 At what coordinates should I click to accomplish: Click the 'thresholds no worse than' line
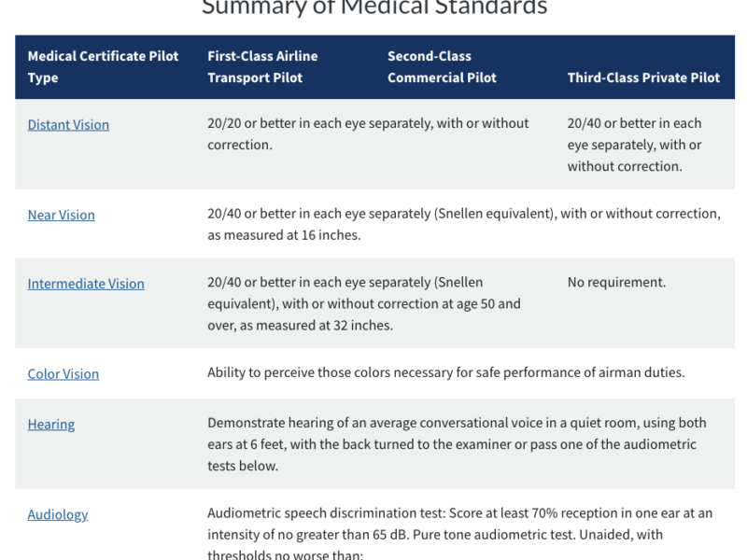click(285, 554)
